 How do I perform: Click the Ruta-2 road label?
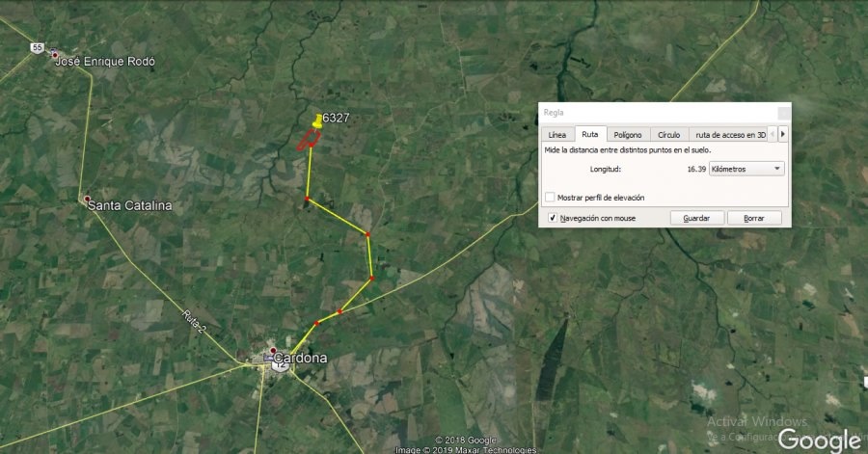click(x=194, y=322)
